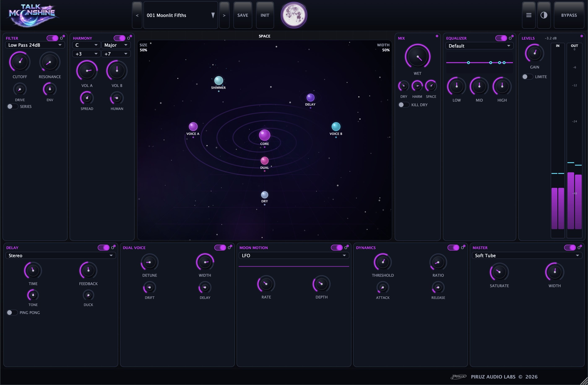Click the moon icon in the header
The width and height of the screenshot is (588, 385).
[x=294, y=15]
